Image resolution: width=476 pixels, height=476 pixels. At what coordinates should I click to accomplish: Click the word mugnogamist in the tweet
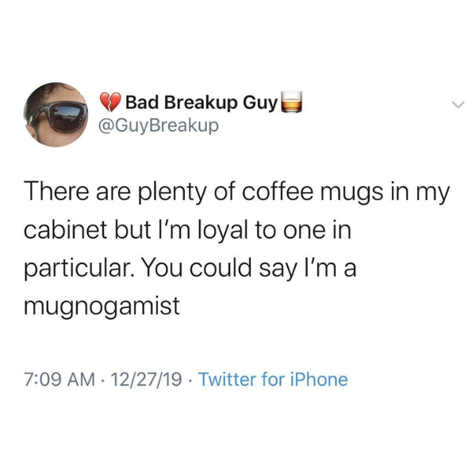pos(102,306)
